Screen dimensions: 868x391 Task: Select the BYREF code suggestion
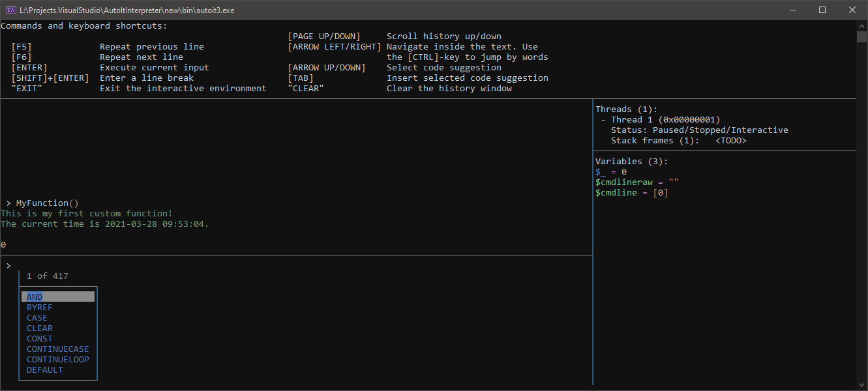coord(40,308)
